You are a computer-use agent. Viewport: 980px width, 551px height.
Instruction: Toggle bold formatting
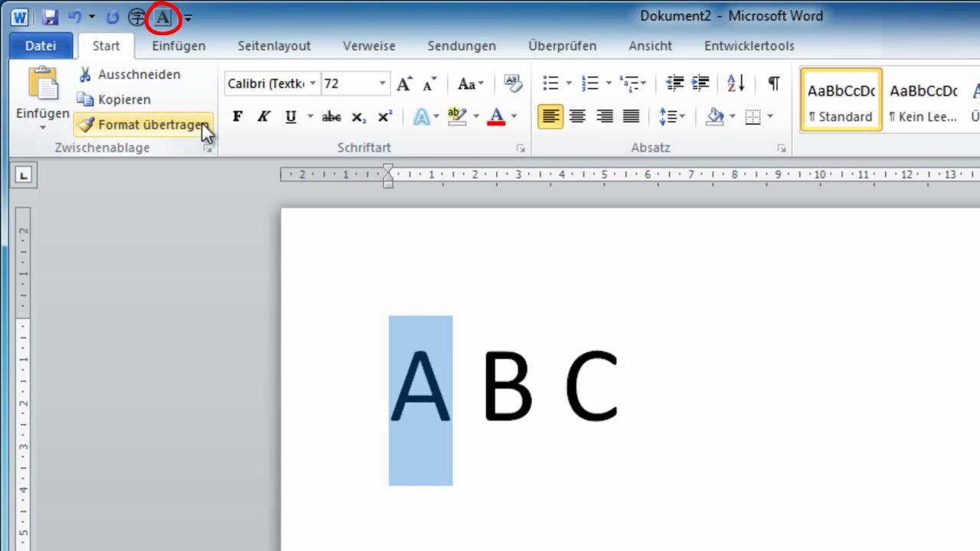click(x=237, y=116)
